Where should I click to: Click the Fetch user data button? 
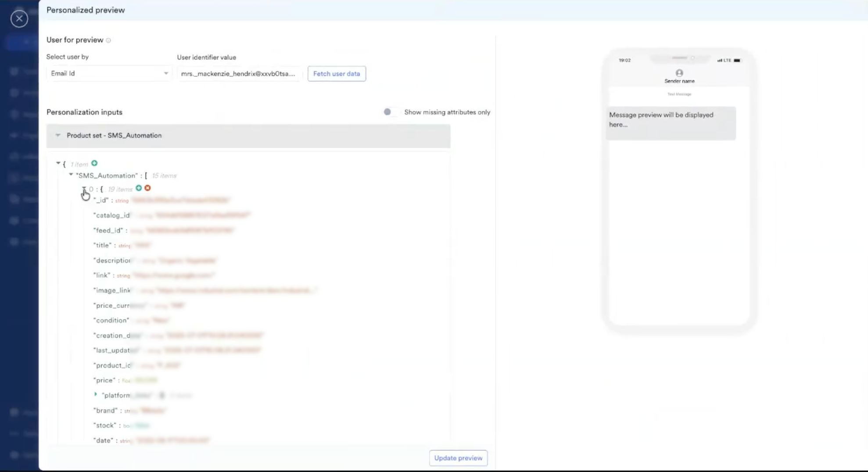click(x=337, y=74)
